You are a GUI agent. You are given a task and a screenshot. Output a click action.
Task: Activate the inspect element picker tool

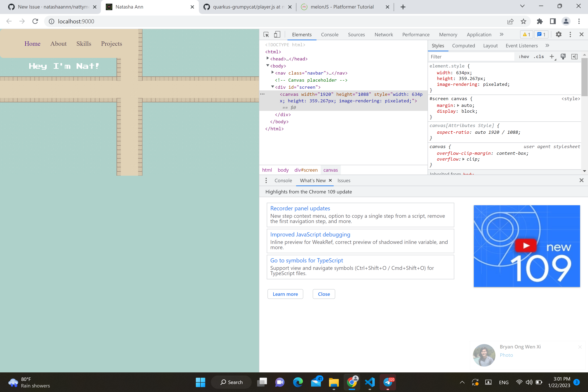(x=266, y=34)
